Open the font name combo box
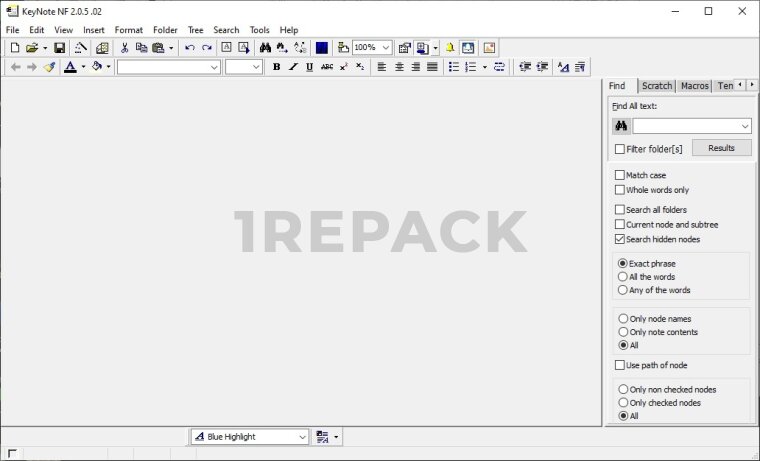The image size is (760, 461). (214, 67)
